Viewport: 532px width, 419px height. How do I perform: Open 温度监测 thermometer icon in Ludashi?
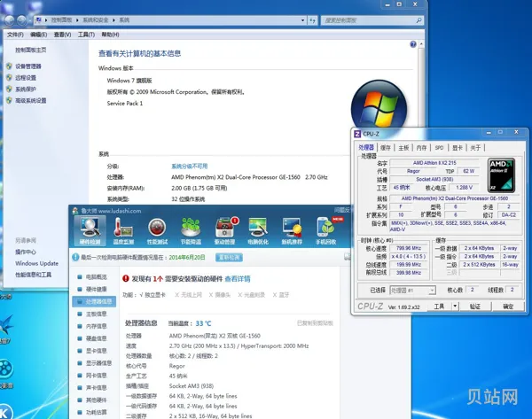123,230
